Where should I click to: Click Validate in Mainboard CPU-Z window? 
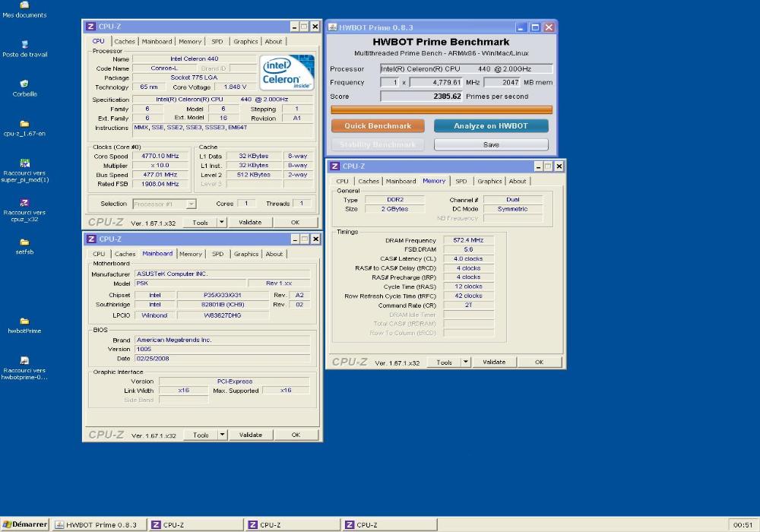[x=251, y=435]
